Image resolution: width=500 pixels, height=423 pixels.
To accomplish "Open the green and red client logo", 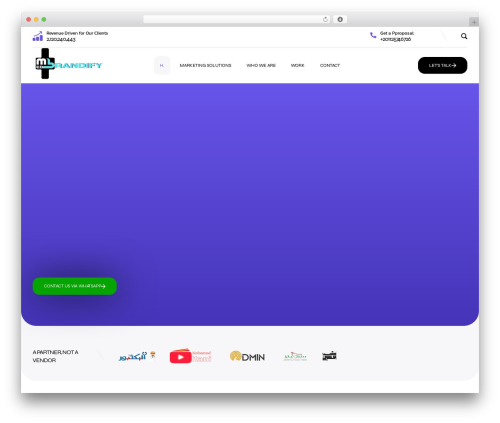I will pyautogui.click(x=295, y=356).
